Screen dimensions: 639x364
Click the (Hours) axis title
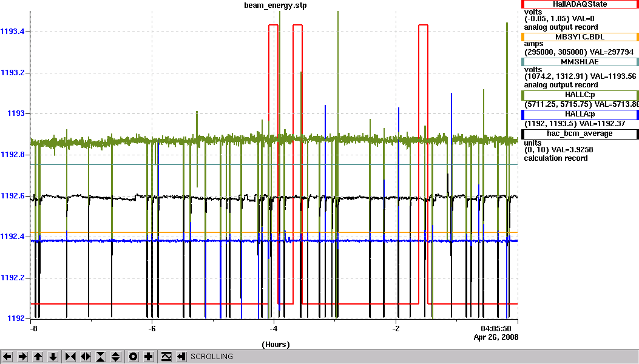click(x=276, y=345)
